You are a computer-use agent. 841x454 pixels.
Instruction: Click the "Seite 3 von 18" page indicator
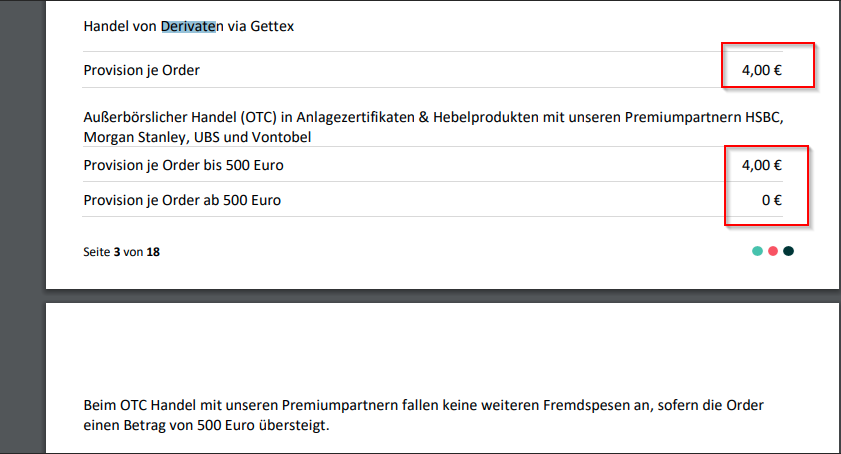121,252
